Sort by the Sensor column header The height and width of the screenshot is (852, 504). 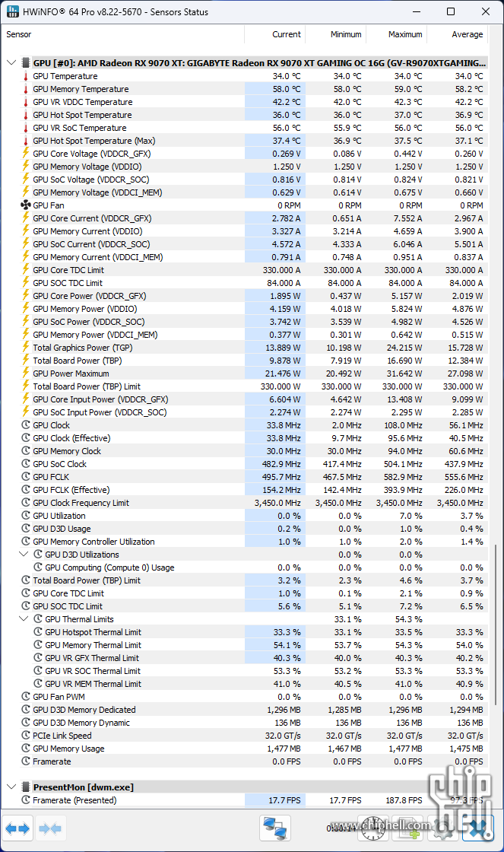[122, 34]
